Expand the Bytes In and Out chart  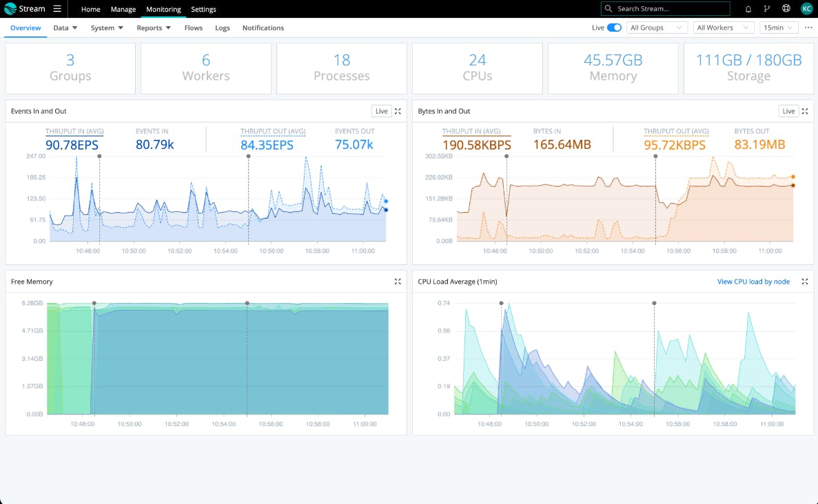tap(805, 111)
